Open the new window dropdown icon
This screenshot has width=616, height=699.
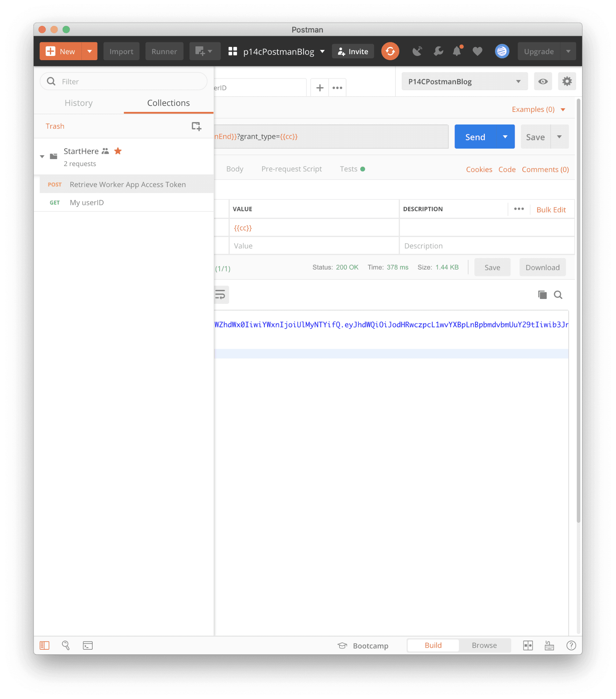tap(205, 51)
